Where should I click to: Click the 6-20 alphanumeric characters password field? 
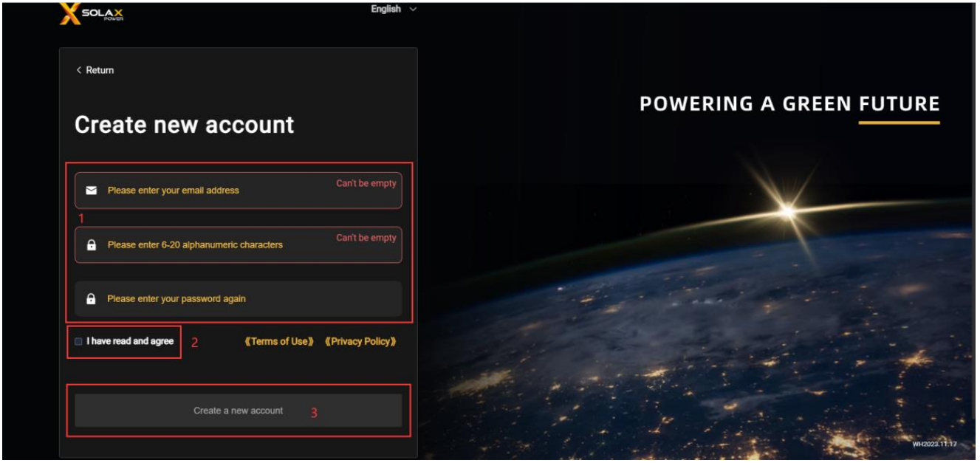pos(214,245)
